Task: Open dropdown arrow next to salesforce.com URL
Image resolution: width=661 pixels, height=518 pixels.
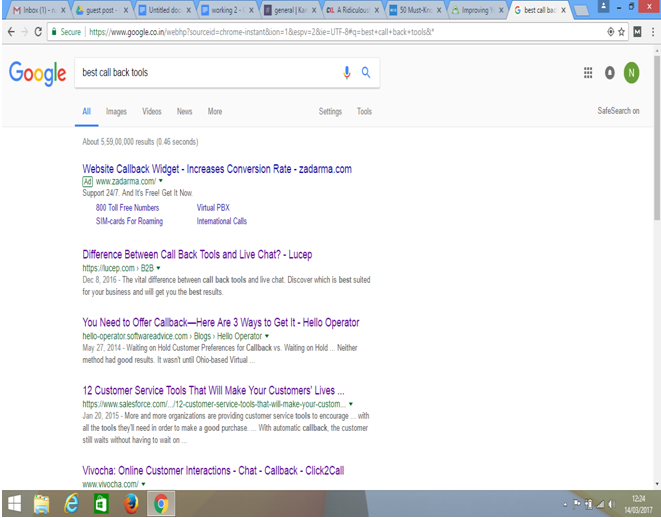Action: 351,404
